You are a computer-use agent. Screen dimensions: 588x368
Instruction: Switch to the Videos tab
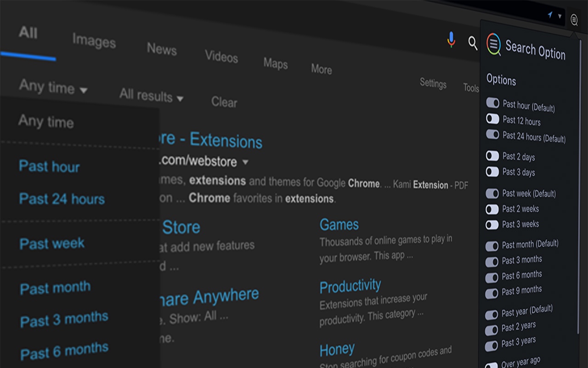[221, 56]
